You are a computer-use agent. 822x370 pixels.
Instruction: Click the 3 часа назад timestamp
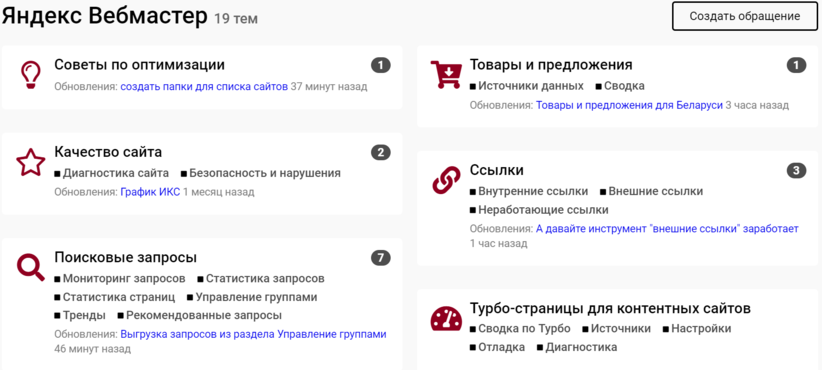pos(757,105)
